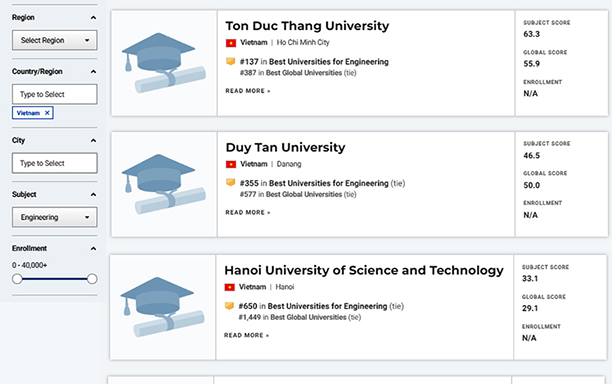Collapse the City filter section
Image resolution: width=612 pixels, height=384 pixels.
93,140
